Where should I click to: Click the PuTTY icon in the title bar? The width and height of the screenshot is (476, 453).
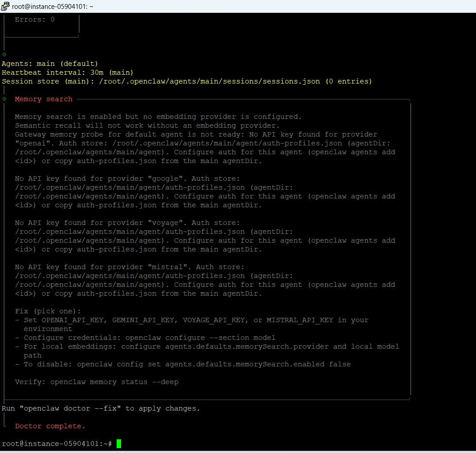pos(6,6)
